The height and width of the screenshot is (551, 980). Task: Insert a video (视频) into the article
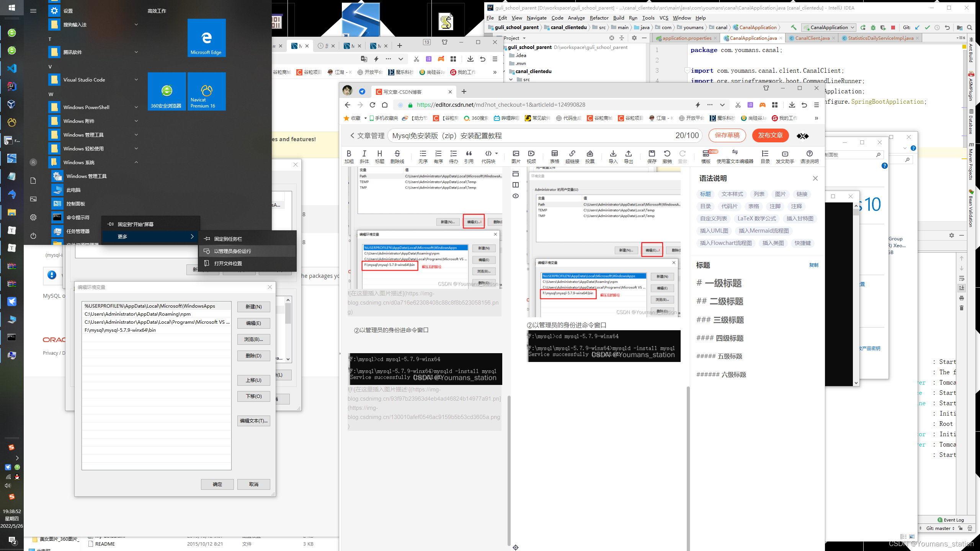531,156
